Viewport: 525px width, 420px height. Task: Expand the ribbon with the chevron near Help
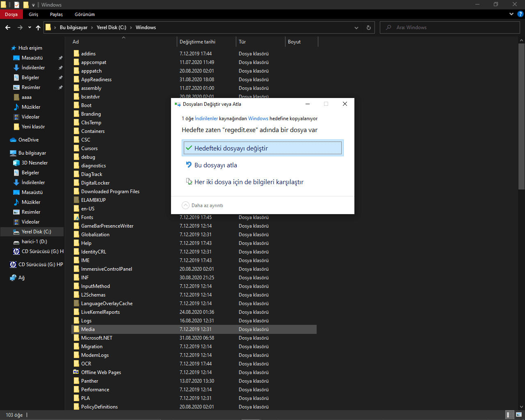point(511,14)
